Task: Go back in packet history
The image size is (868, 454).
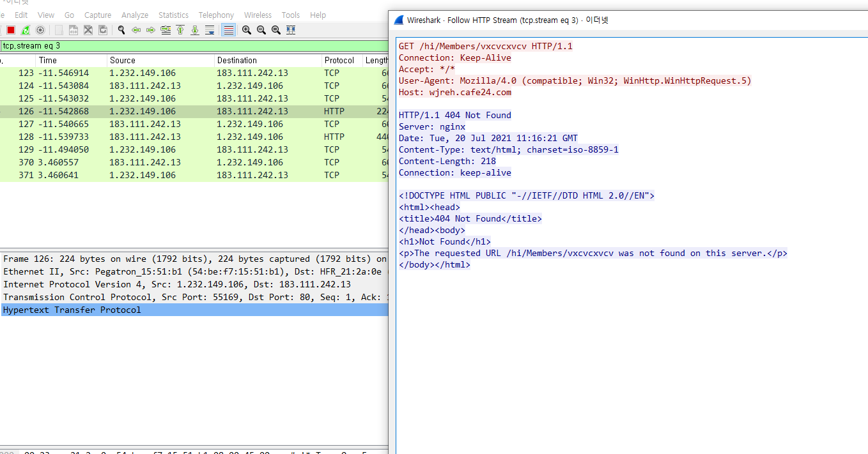Action: (136, 30)
